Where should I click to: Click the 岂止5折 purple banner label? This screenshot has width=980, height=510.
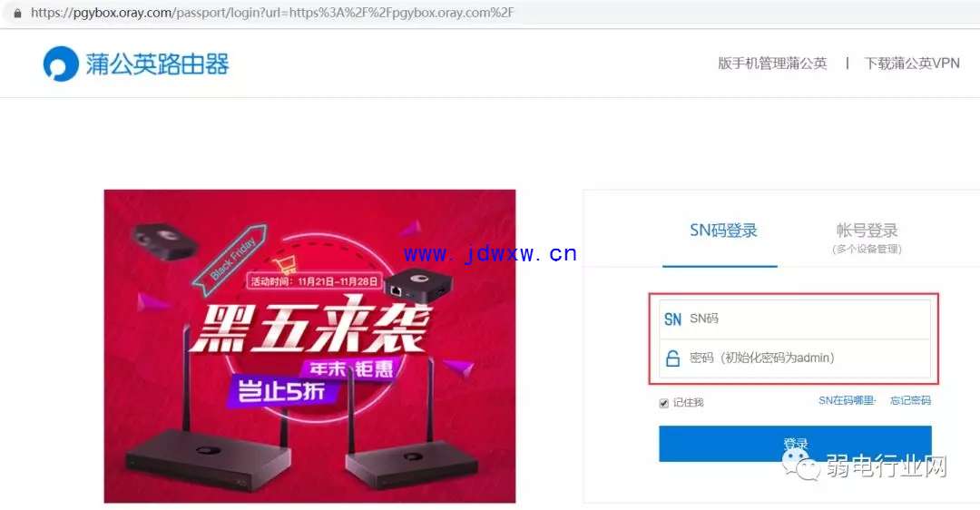[280, 391]
